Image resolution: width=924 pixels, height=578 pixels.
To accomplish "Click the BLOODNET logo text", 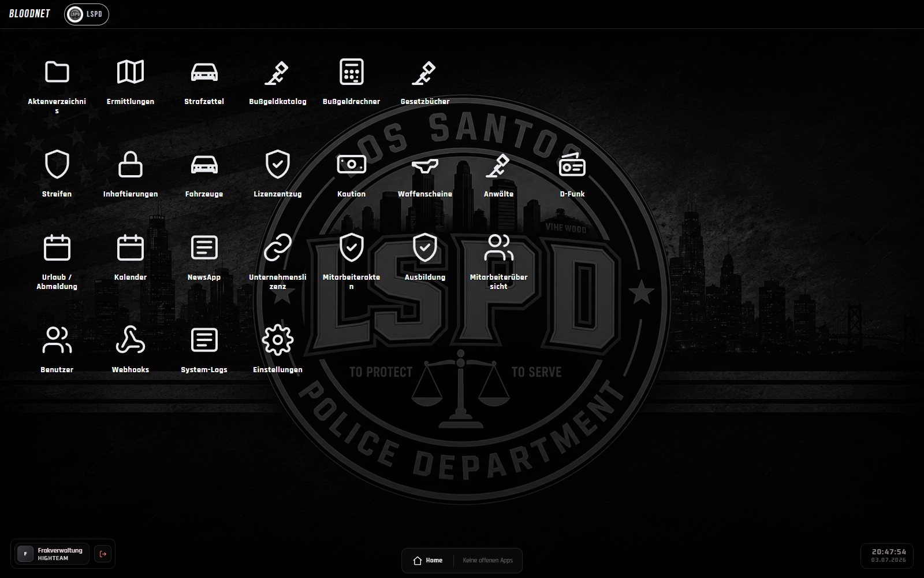I will 29,14.
